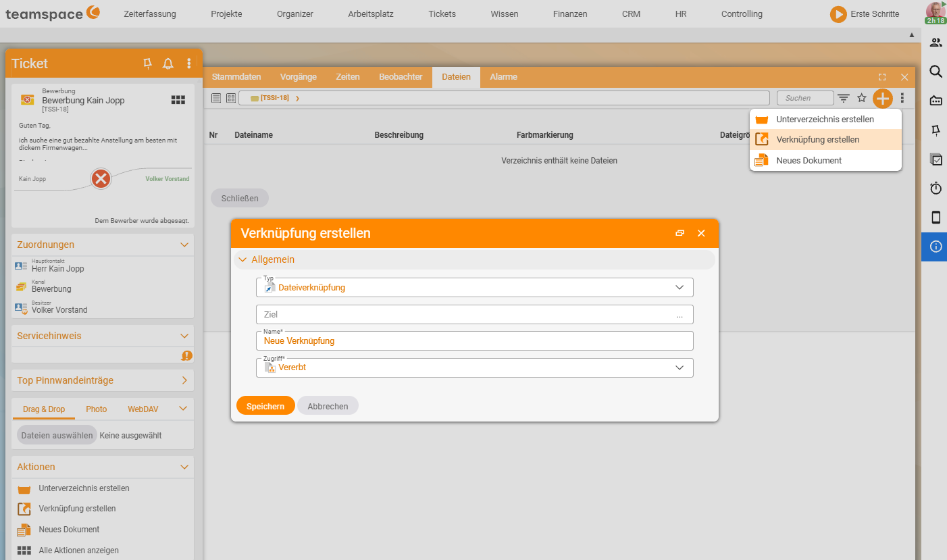Image resolution: width=947 pixels, height=560 pixels.
Task: Restore the Verknüpfung erstellen dialog window icon
Action: click(680, 233)
